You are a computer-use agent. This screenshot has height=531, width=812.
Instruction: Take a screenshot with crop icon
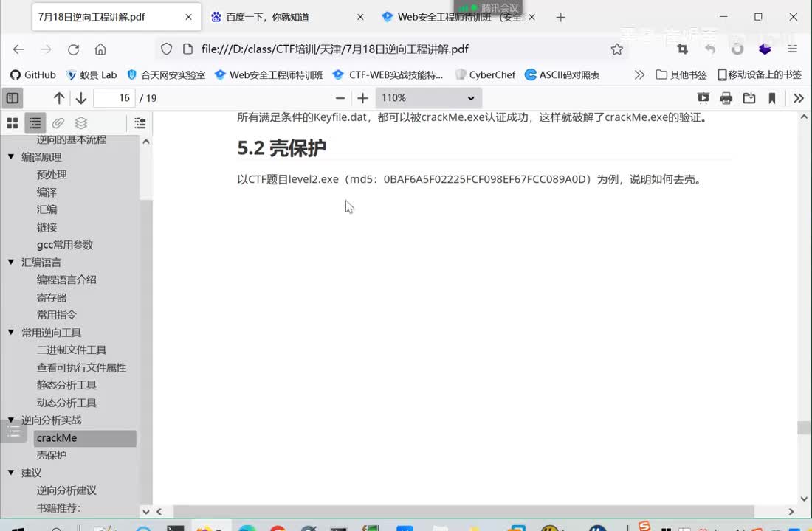[x=683, y=49]
